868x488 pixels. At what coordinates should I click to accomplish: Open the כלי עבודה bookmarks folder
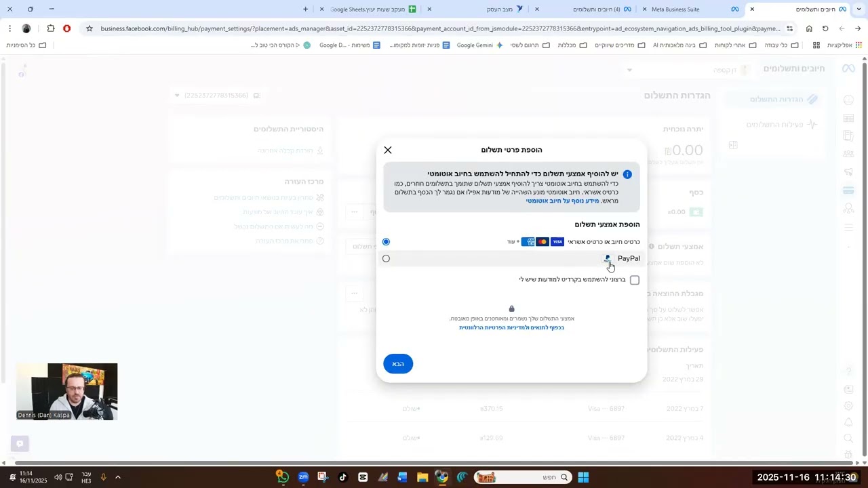tap(780, 45)
